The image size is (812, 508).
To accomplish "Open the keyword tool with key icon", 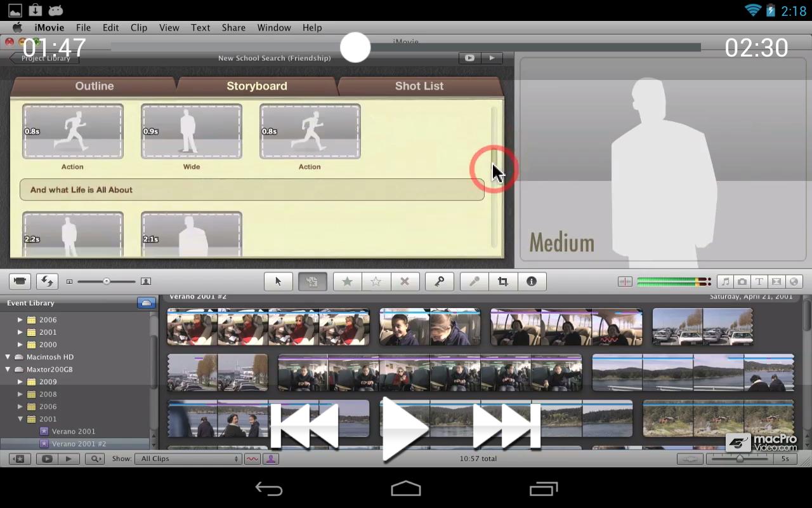I will [x=439, y=281].
